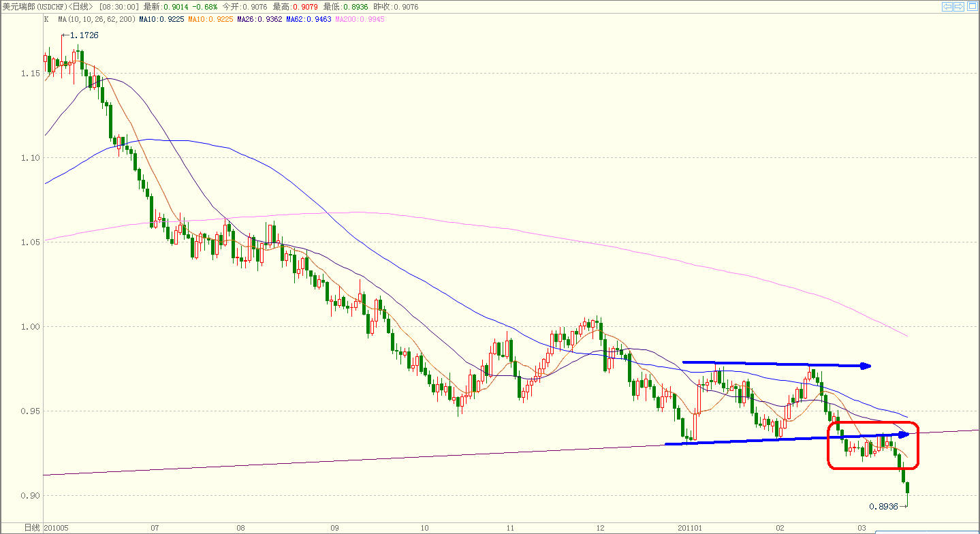Click the 09 month axis label
Viewport: 980px width, 534px height.
(x=334, y=528)
